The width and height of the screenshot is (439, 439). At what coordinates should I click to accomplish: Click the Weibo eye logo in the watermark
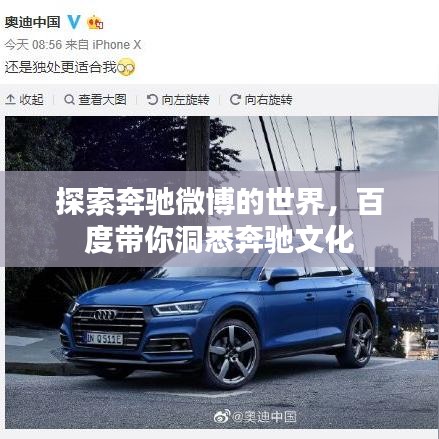[x=222, y=416]
